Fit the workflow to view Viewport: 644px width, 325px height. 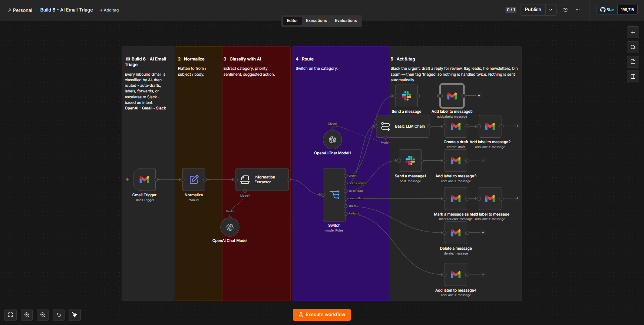(10, 315)
